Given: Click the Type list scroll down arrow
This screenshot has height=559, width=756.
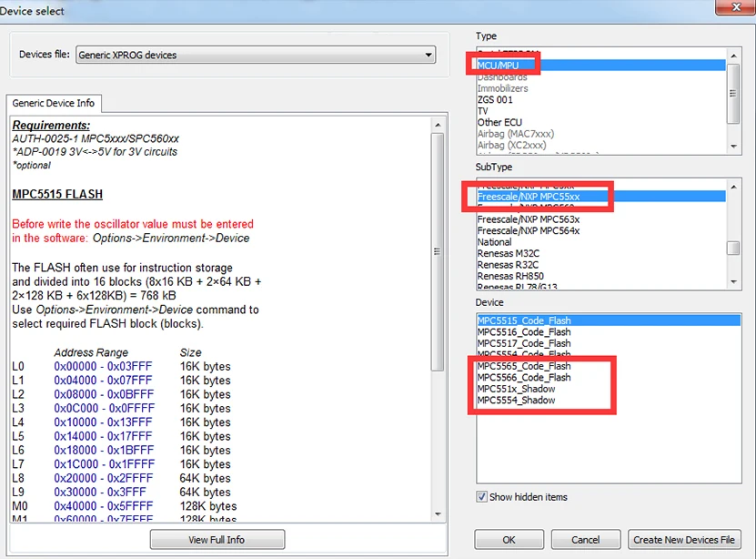Looking at the screenshot, I should tap(733, 147).
